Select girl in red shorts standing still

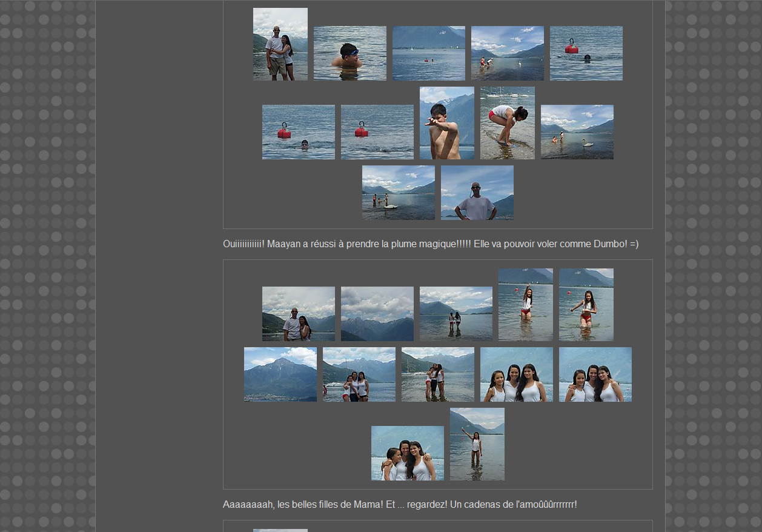point(525,305)
